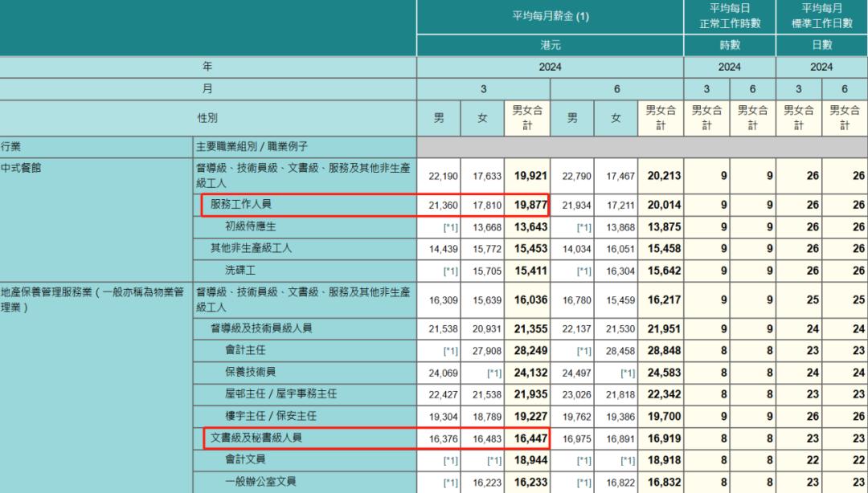Click the bold total 18,944

pos(530,460)
